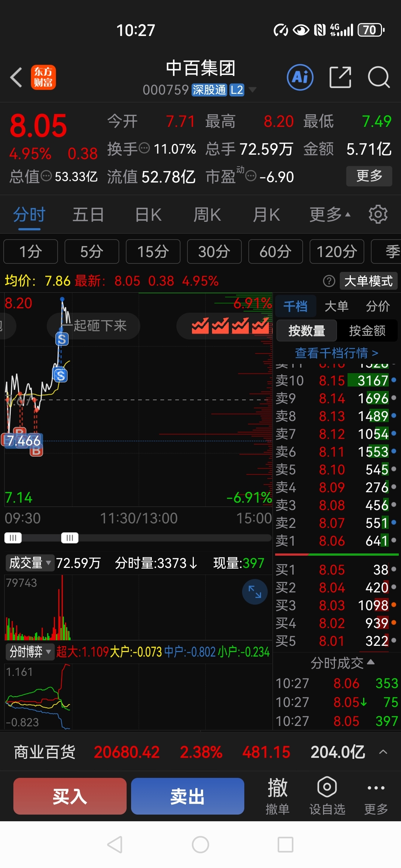Tap the 起砸下来 comment bubble
Image resolution: width=401 pixels, height=868 pixels.
(x=94, y=326)
